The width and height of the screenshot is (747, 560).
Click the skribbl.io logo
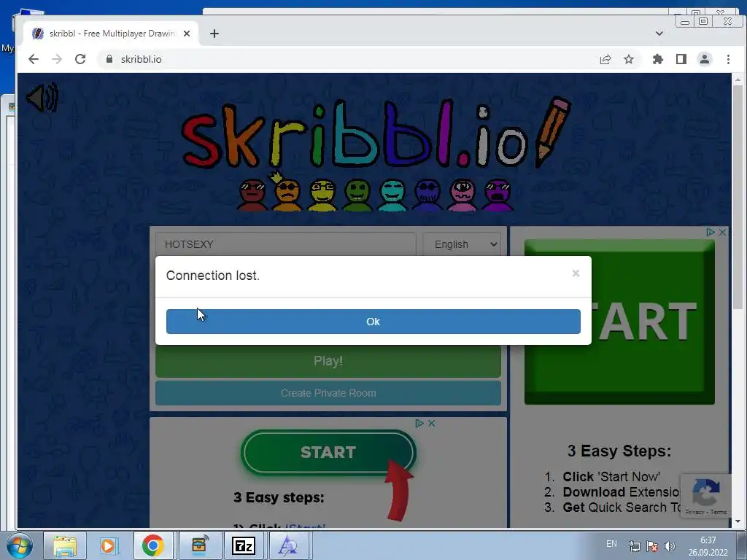tap(376, 133)
